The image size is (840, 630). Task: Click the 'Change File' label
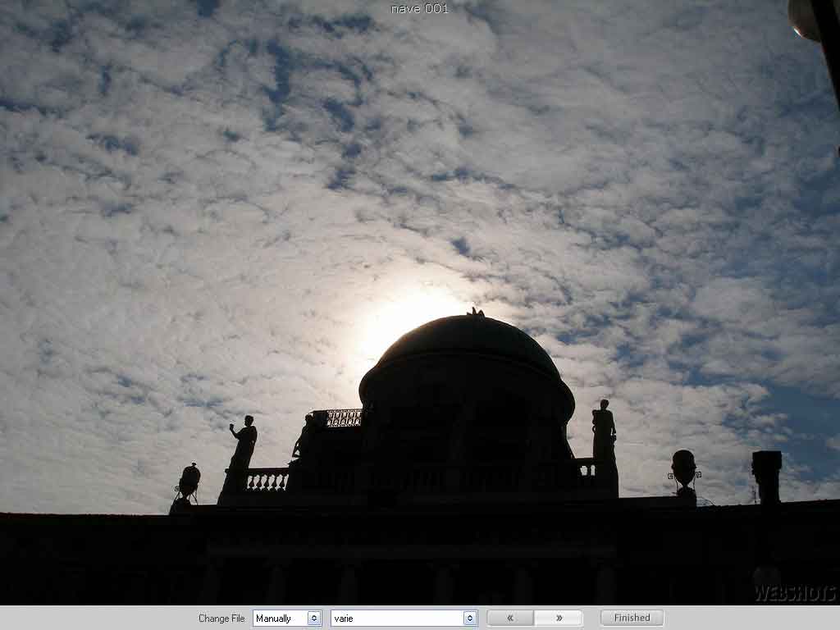coord(221,618)
